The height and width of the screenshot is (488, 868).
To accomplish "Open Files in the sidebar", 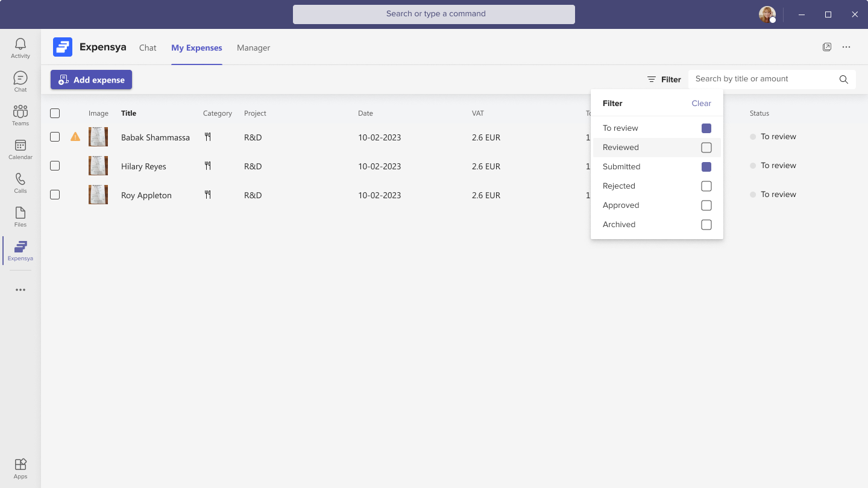I will click(x=20, y=217).
